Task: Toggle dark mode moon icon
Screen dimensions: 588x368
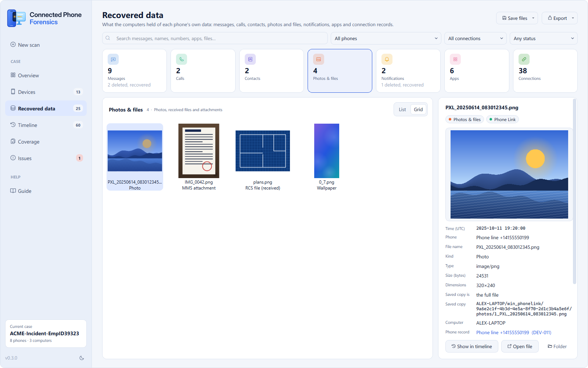Action: pos(82,358)
